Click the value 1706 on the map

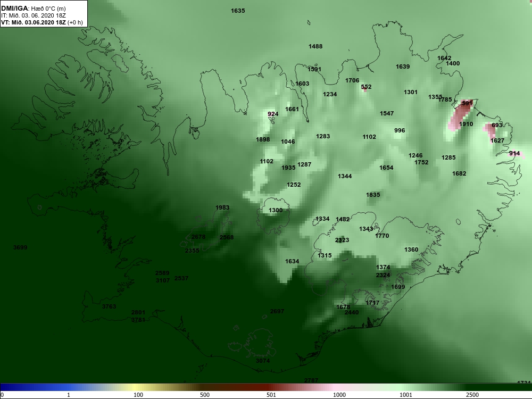click(x=352, y=80)
